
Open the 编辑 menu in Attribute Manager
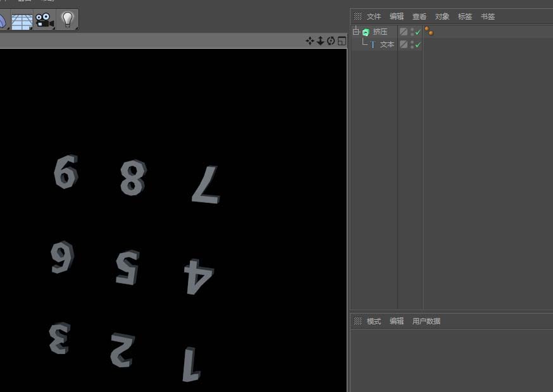(397, 321)
